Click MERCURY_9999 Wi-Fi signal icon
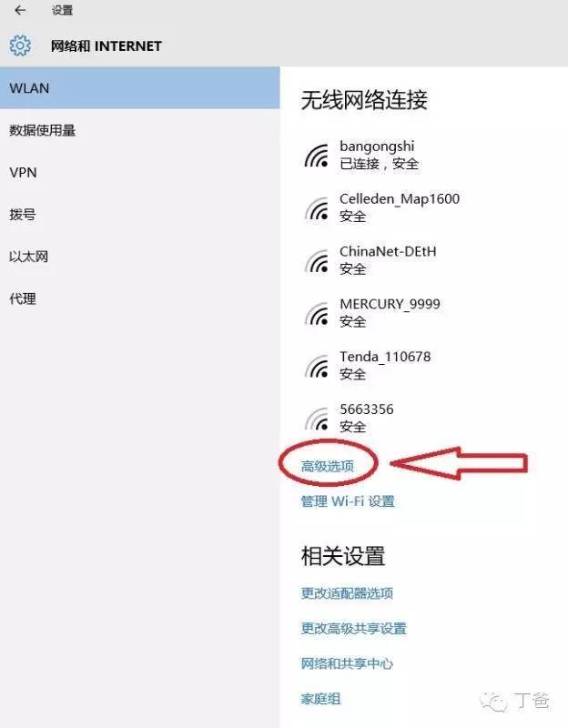Screen dimensions: 568x728 tap(317, 313)
